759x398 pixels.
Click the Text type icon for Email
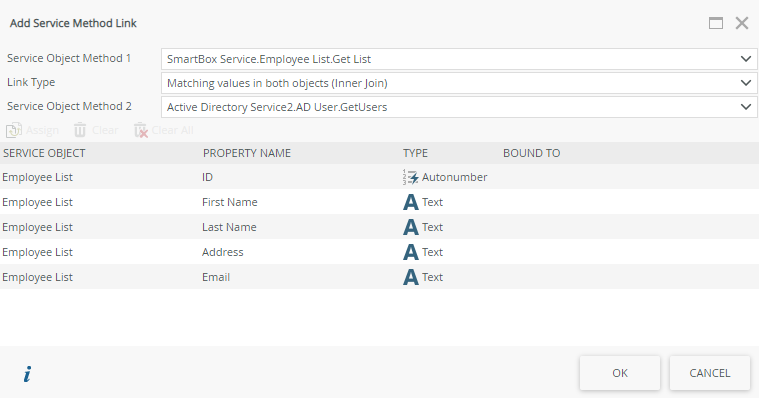coord(410,277)
